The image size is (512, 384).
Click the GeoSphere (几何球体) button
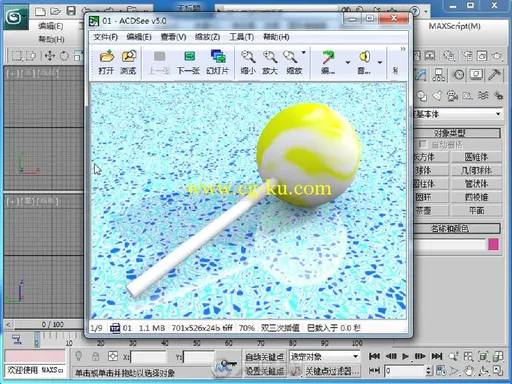(x=476, y=170)
